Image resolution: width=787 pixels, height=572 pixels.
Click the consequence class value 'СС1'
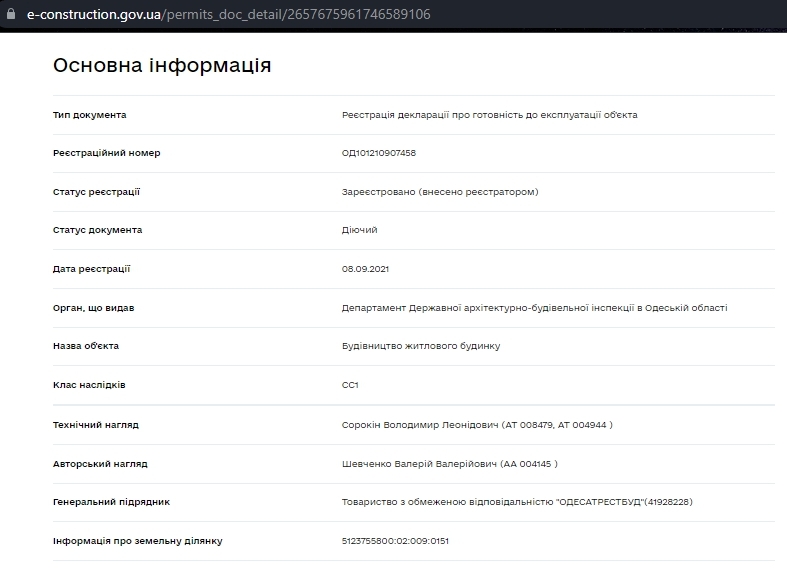(350, 385)
